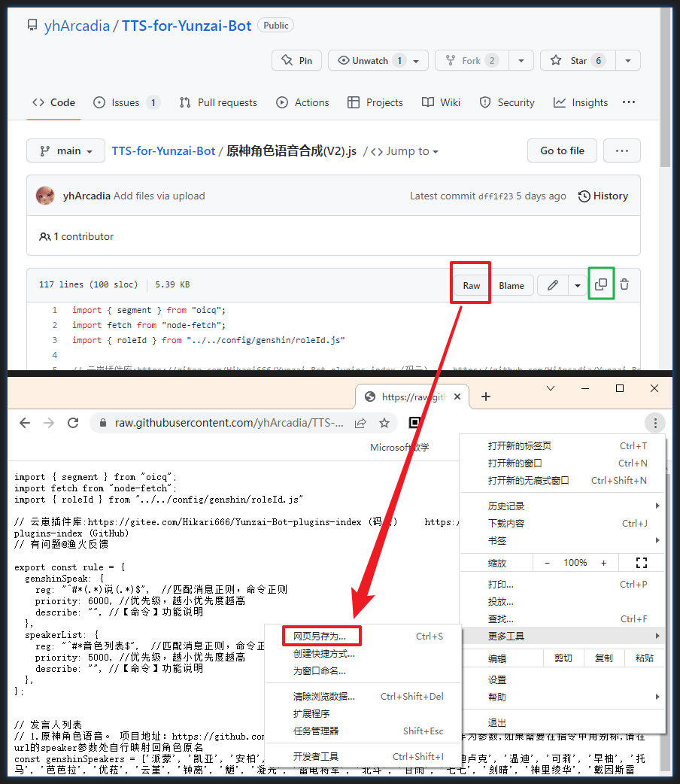Select 清除浏览数据... in submenu
The height and width of the screenshot is (784, 680).
363,697
